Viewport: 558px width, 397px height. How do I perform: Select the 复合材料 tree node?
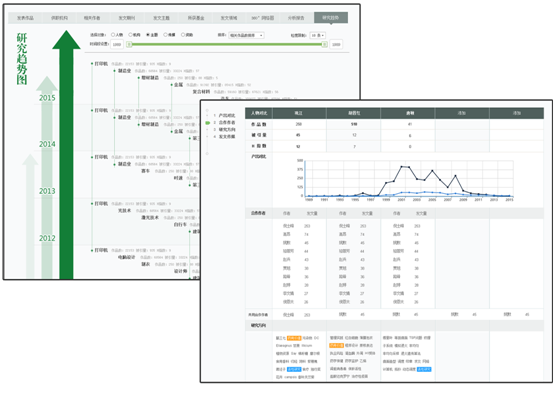(x=201, y=92)
